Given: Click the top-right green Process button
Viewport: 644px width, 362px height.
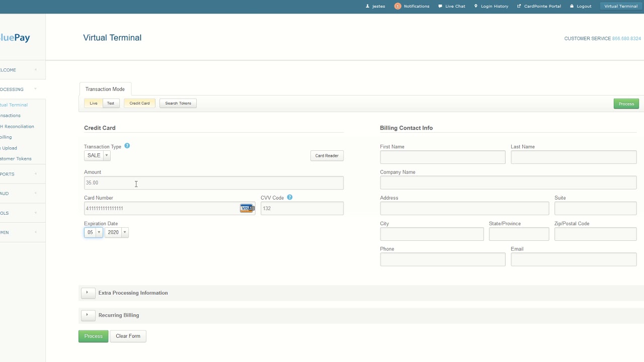Looking at the screenshot, I should (626, 104).
